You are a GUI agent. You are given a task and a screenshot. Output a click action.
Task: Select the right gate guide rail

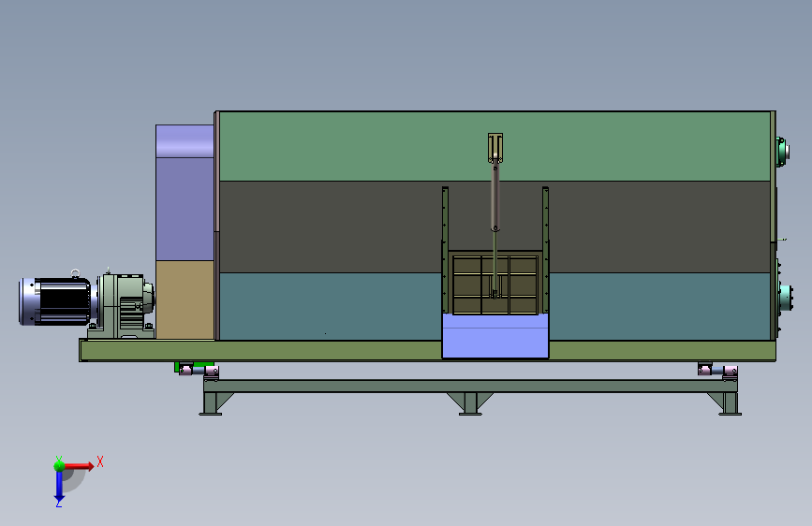pyautogui.click(x=545, y=250)
